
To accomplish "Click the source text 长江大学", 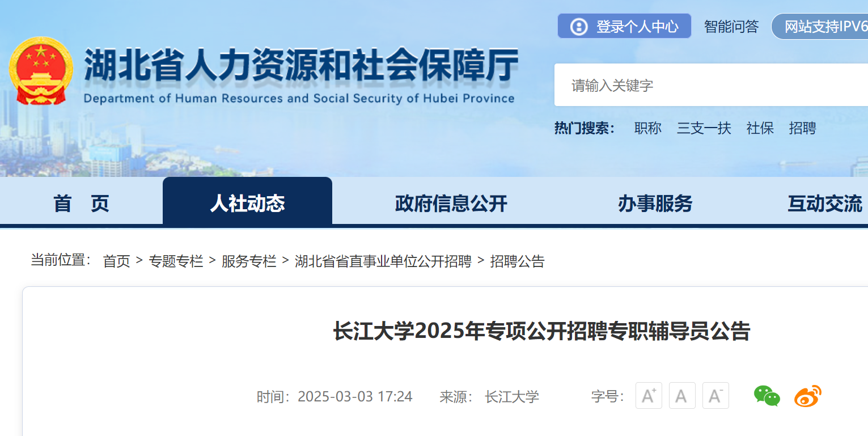I will pyautogui.click(x=512, y=396).
